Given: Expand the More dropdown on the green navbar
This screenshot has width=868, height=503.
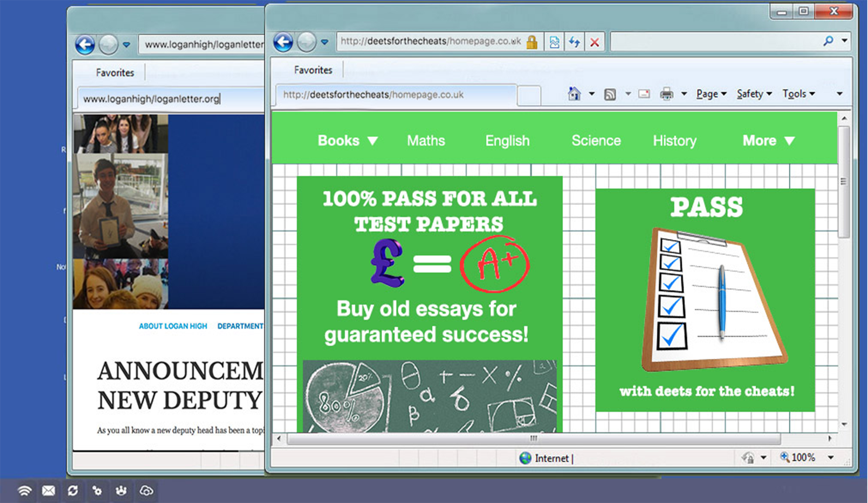Looking at the screenshot, I should (x=769, y=141).
